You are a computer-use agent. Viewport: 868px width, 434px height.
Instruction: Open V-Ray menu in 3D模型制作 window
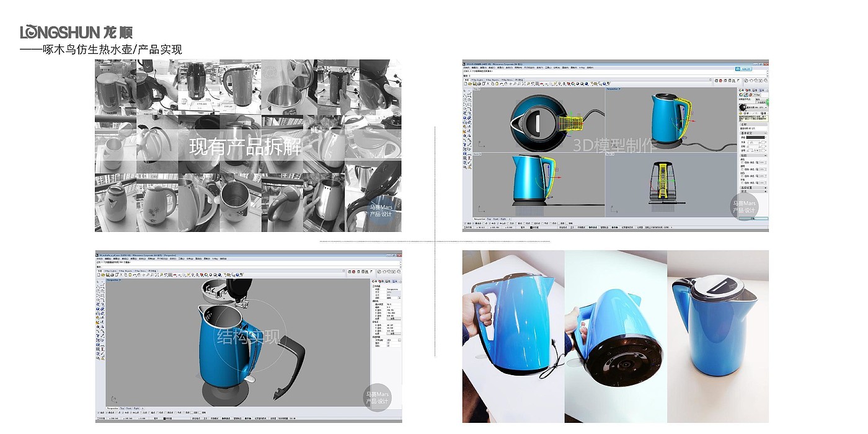point(582,68)
